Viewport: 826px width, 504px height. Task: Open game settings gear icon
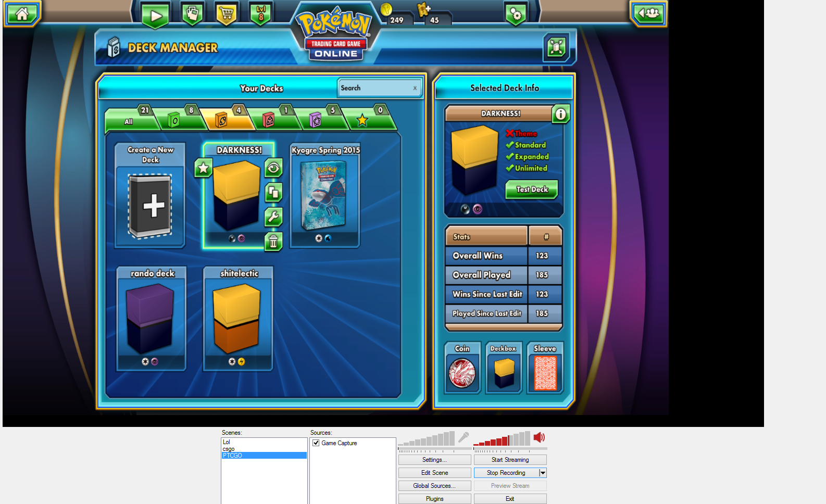point(516,14)
